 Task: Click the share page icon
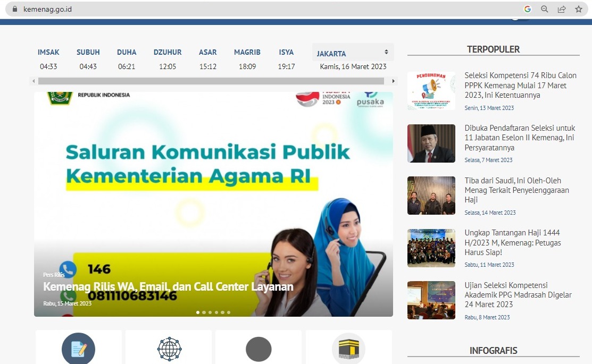[x=562, y=9]
